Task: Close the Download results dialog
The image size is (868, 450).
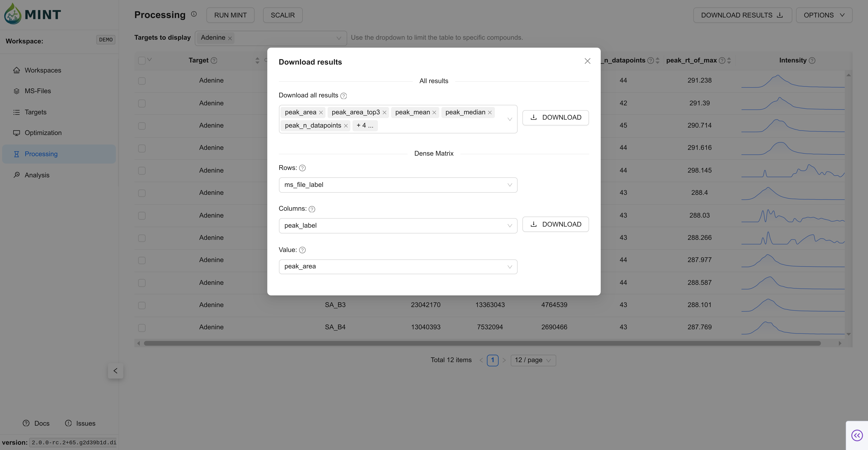Action: click(587, 61)
